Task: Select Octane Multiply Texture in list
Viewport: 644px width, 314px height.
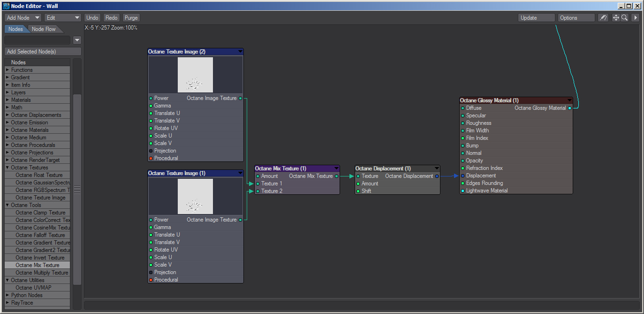Action: coord(38,273)
